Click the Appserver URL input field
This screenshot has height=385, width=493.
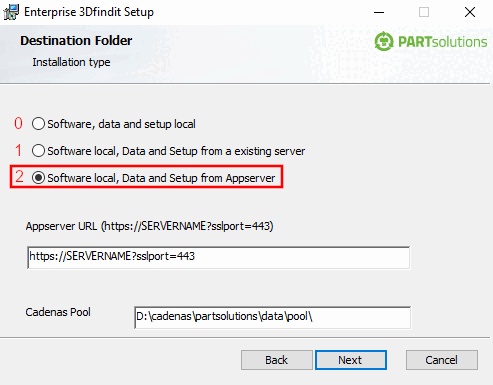[219, 257]
